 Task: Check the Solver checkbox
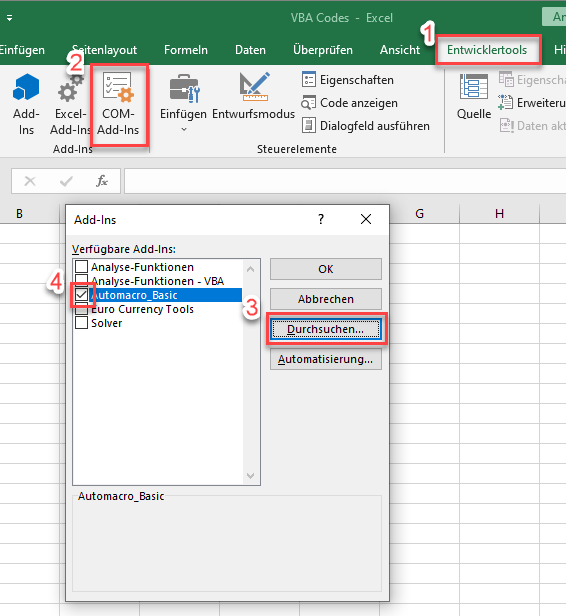click(x=81, y=323)
